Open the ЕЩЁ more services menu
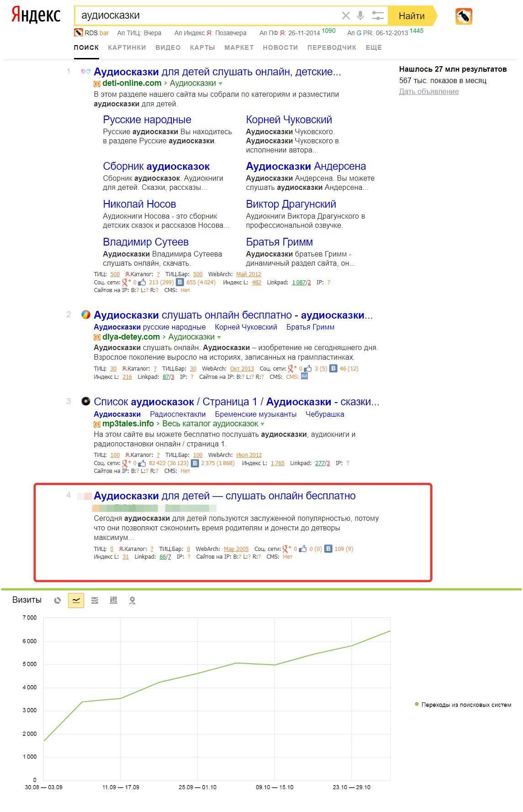The image size is (523, 812). [374, 47]
